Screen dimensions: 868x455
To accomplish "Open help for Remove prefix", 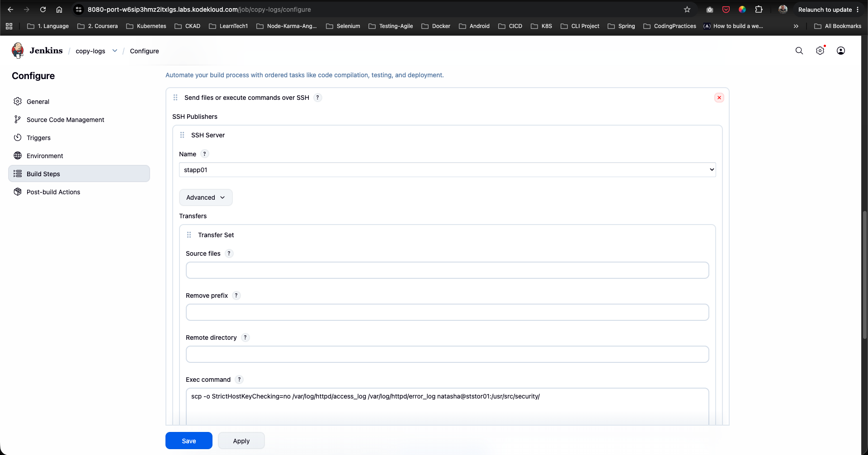I will [236, 296].
